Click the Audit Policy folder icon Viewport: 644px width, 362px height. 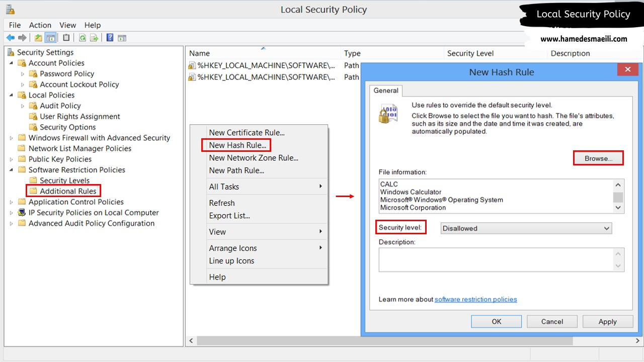click(33, 106)
